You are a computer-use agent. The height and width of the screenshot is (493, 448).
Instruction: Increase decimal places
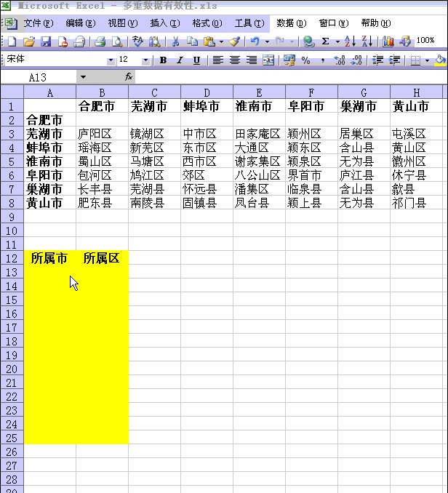(x=340, y=60)
